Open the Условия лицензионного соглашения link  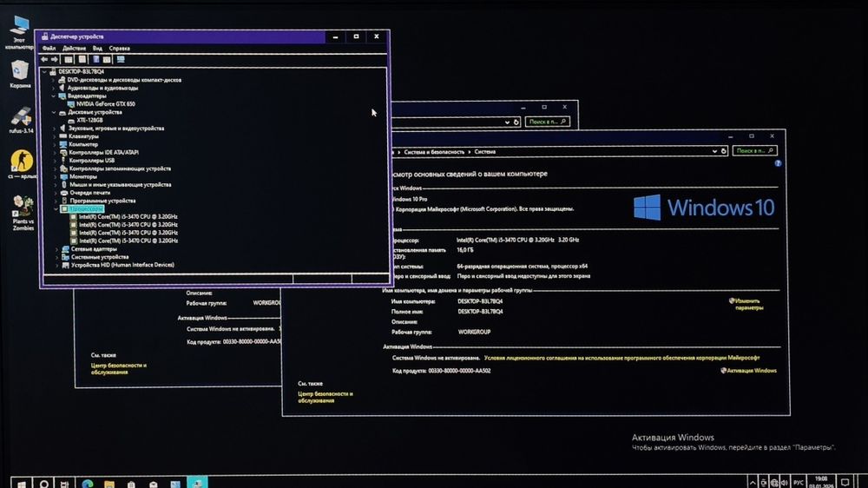pyautogui.click(x=621, y=358)
